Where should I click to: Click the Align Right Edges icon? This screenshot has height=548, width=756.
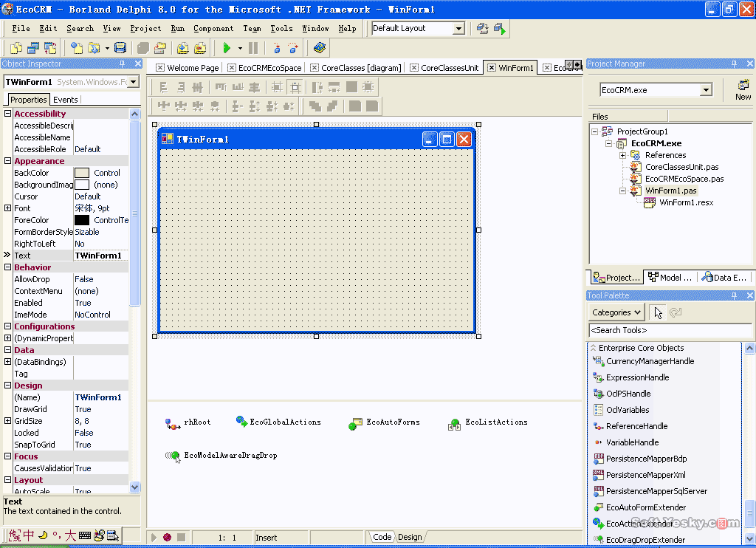[x=181, y=87]
